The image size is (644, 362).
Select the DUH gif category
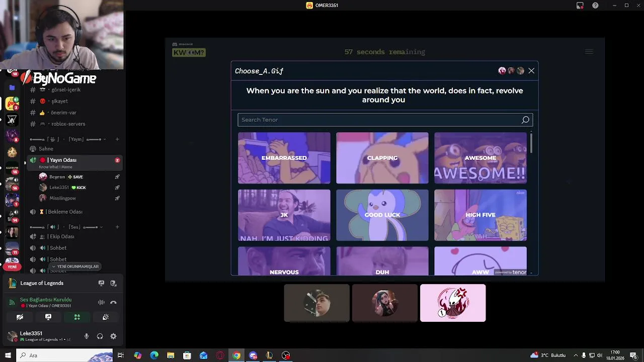[382, 261]
